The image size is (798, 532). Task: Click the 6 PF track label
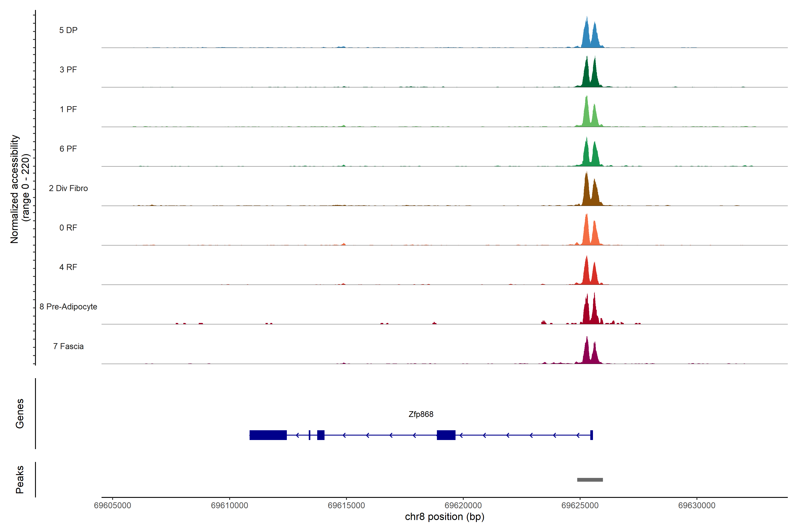pos(68,149)
